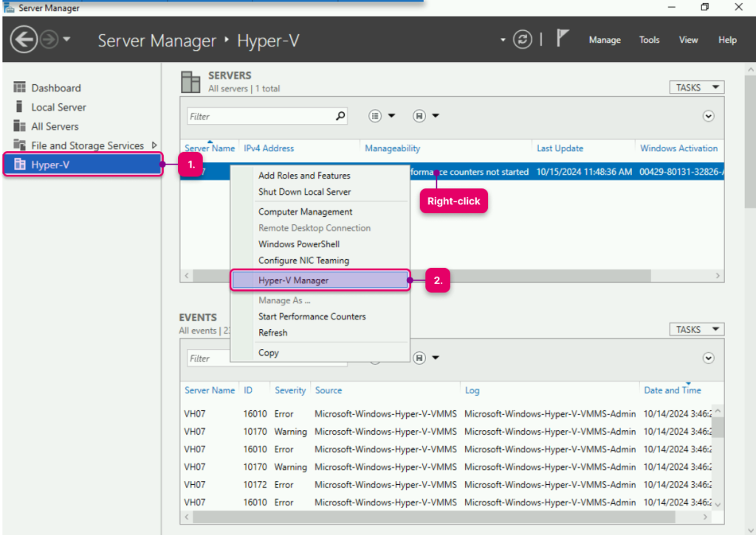Click the refresh icon in header
756x535 pixels.
523,40
